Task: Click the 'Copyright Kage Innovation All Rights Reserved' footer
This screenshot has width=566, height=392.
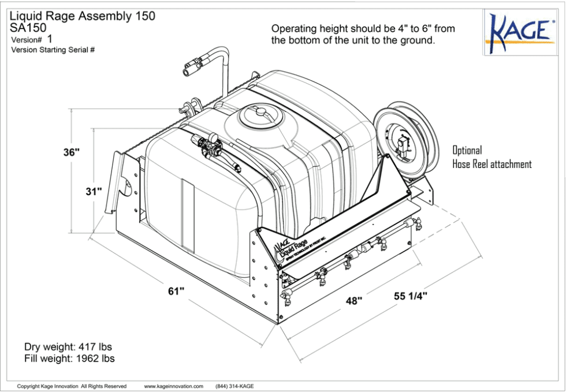Action: 72,386
